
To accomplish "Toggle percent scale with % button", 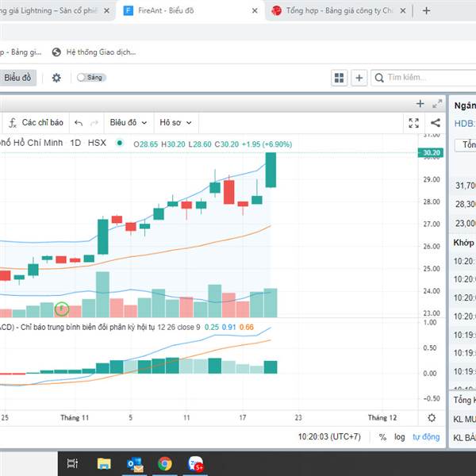I will pyautogui.click(x=382, y=437).
